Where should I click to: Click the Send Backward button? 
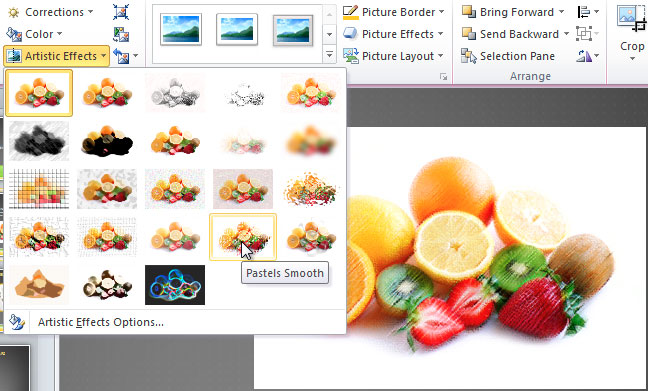pos(510,34)
